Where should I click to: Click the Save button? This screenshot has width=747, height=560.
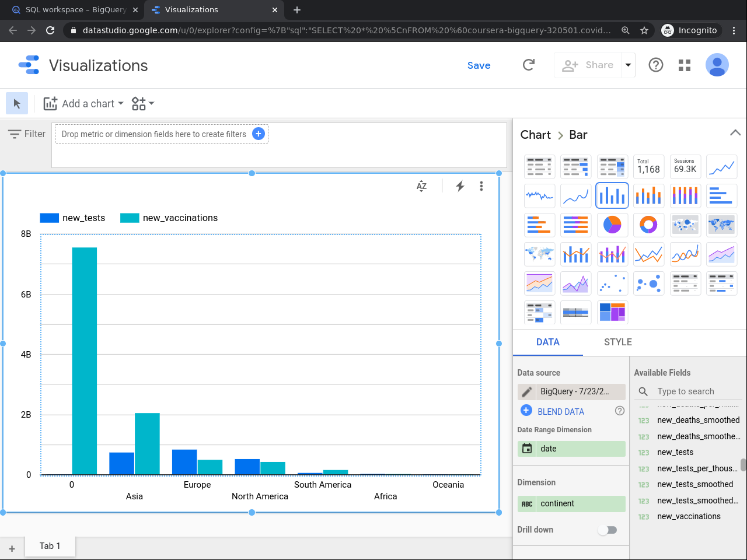pos(479,65)
